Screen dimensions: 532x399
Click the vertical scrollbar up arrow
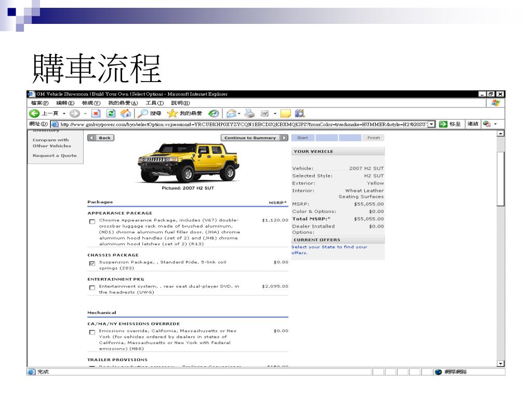(500, 134)
